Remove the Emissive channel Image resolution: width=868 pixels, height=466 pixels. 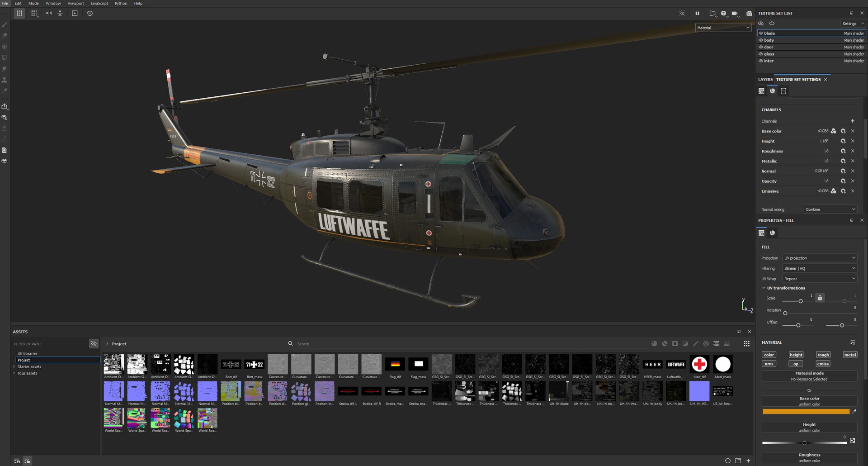coord(853,191)
